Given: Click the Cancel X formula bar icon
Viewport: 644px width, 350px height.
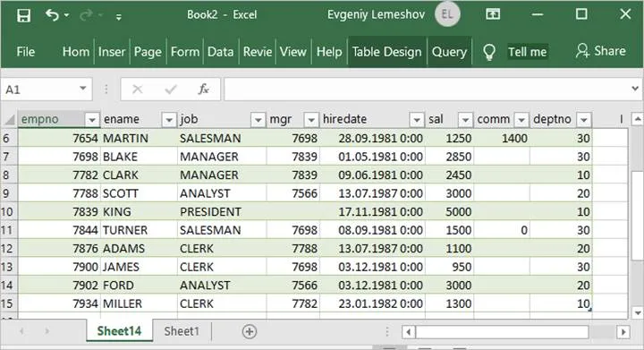Looking at the screenshot, I should coord(138,90).
